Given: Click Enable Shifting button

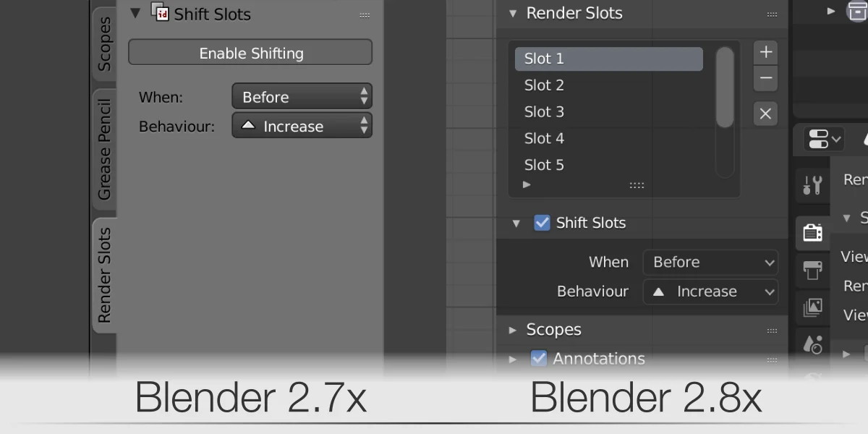Looking at the screenshot, I should click(250, 52).
